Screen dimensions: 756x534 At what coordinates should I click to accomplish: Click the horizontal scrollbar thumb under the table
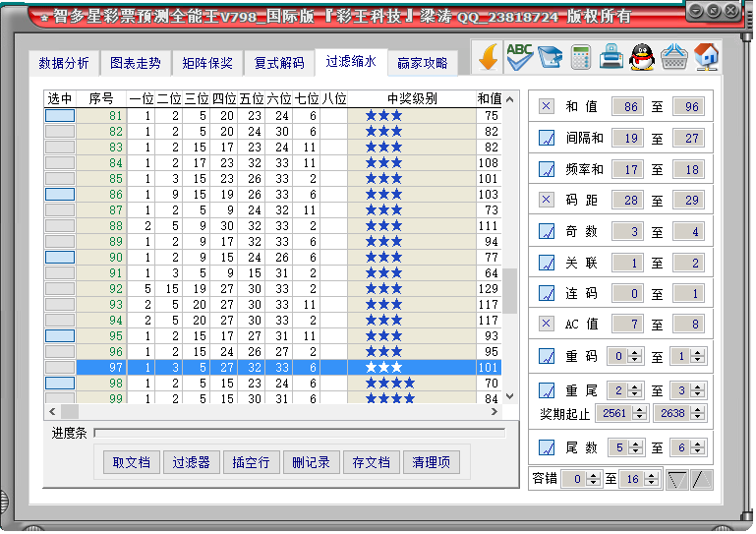click(x=70, y=411)
